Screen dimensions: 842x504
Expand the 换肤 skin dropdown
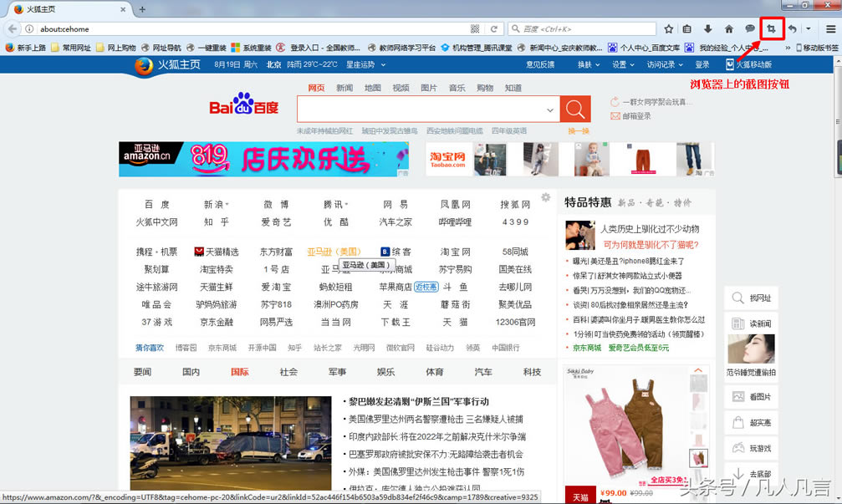click(589, 64)
